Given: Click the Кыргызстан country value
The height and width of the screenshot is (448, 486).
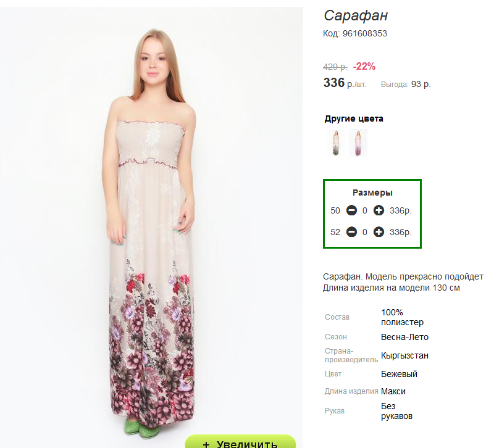Looking at the screenshot, I should (x=404, y=355).
